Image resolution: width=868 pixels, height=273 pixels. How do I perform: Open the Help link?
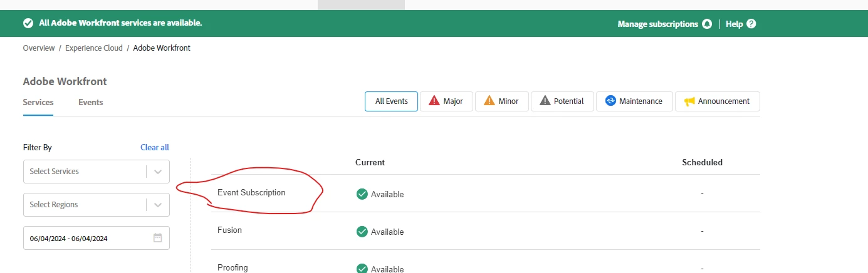pos(741,24)
